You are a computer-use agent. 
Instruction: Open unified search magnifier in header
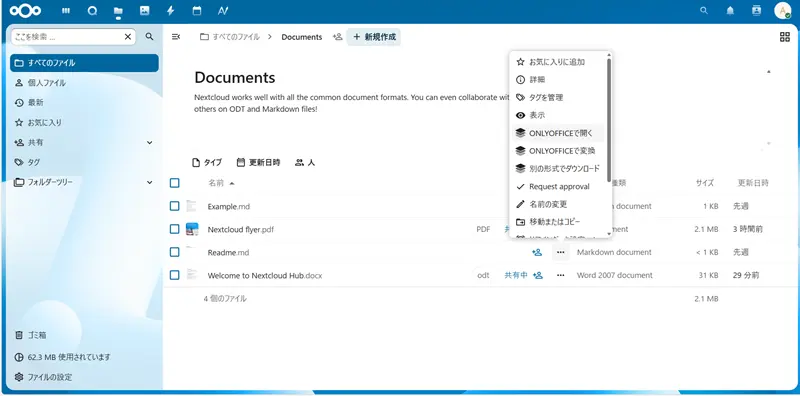[x=704, y=11]
